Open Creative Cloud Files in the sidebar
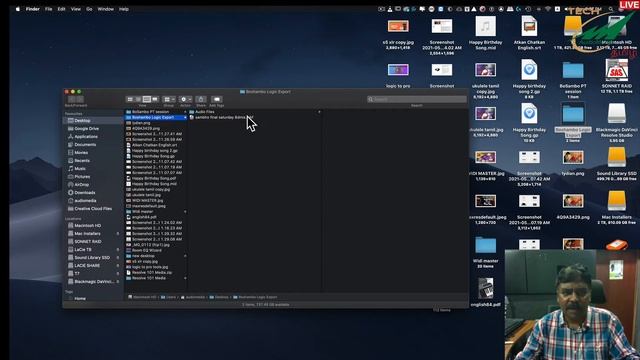The width and height of the screenshot is (640, 360). 93,209
